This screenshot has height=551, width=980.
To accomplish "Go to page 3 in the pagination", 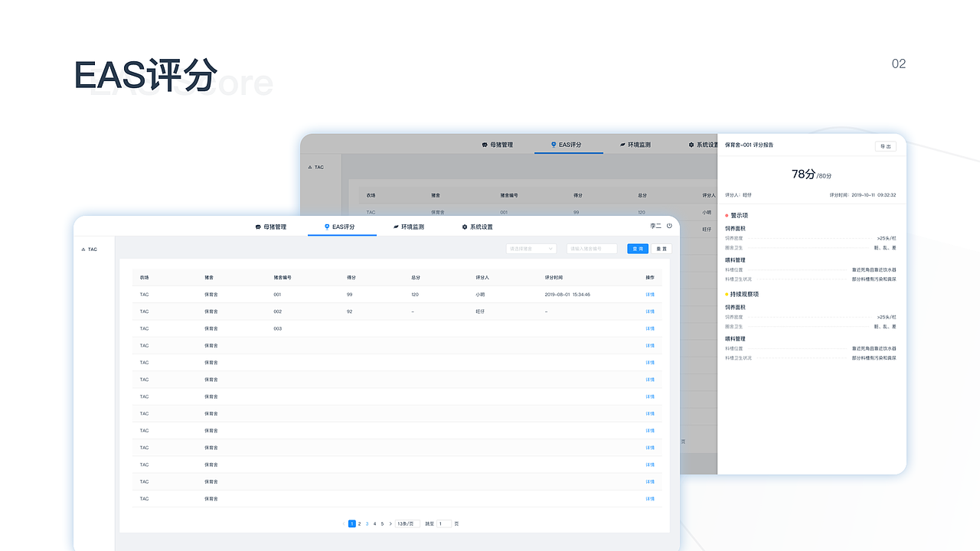I will click(367, 523).
